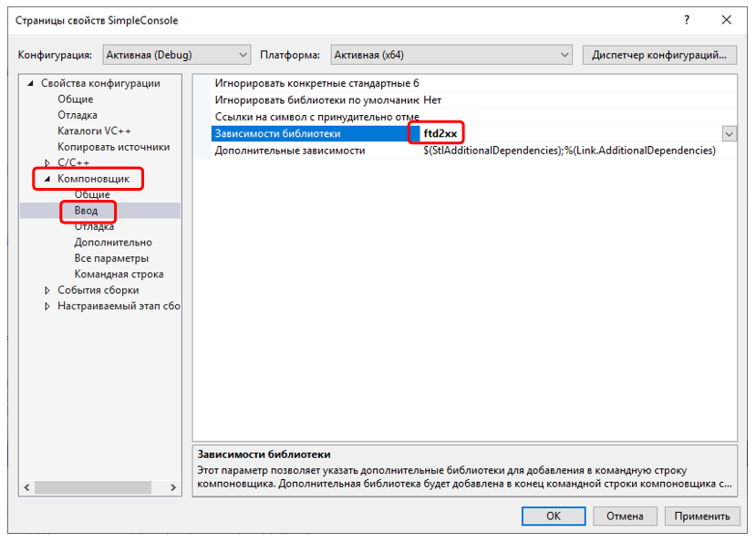Expand the C/C++ tree node
Viewport: 756px width, 543px height.
click(x=47, y=162)
